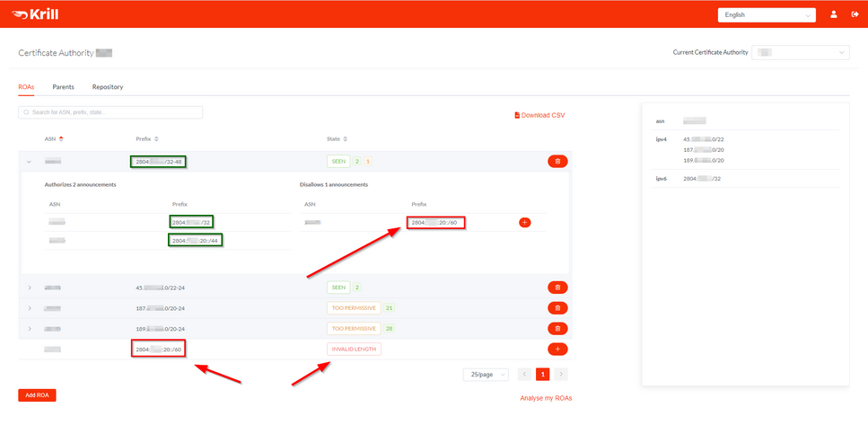Screen dimensions: 868x425
Task: Click the Add ROA button
Action: point(37,395)
